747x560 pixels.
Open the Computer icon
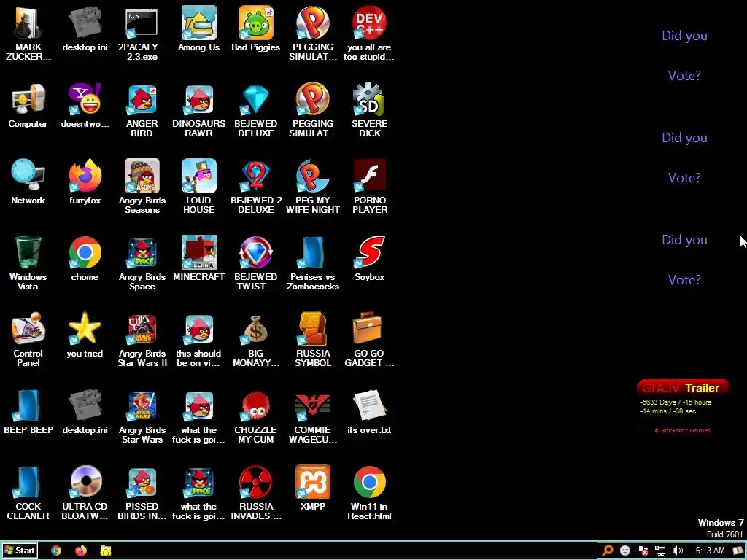pos(28,106)
